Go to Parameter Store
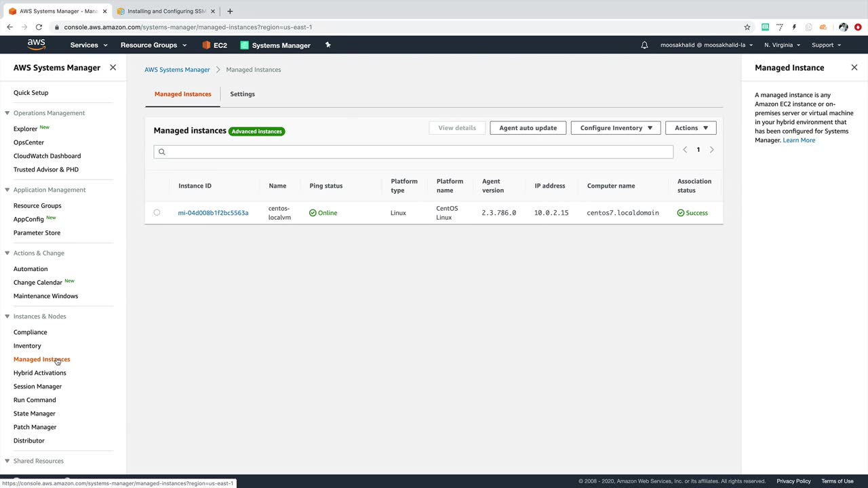 point(37,233)
